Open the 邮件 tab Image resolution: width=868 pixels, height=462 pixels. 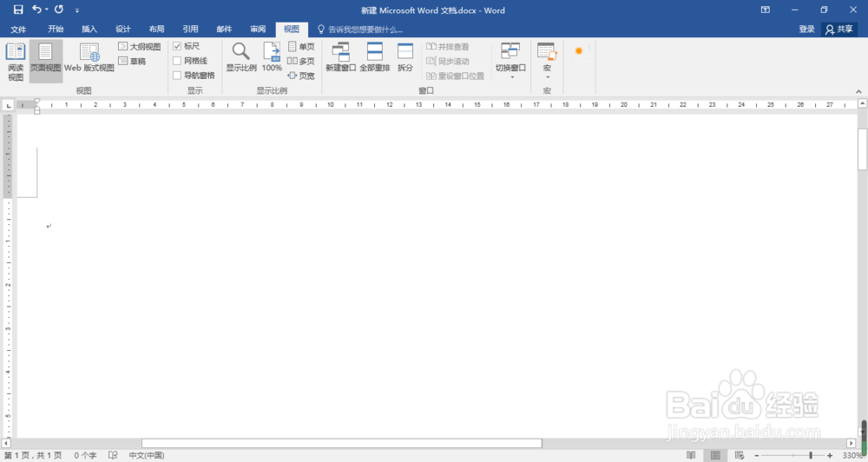[224, 29]
